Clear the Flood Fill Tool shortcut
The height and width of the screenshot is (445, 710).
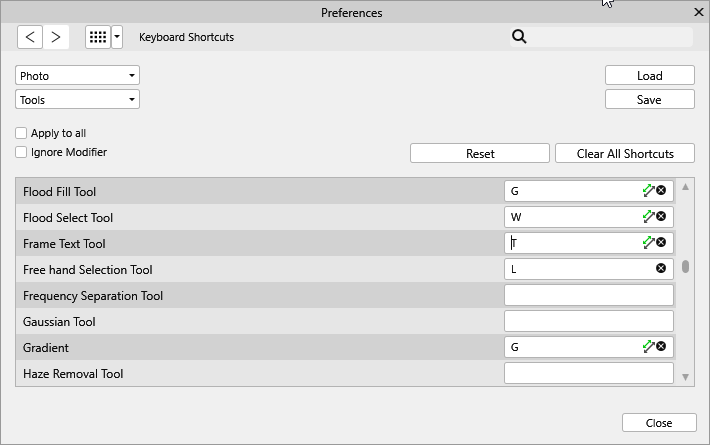click(661, 190)
